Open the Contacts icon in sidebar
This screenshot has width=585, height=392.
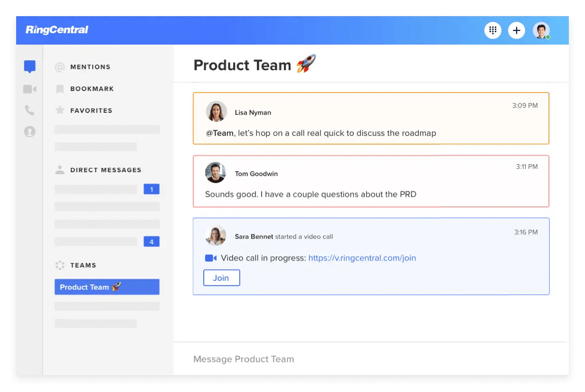pos(29,131)
